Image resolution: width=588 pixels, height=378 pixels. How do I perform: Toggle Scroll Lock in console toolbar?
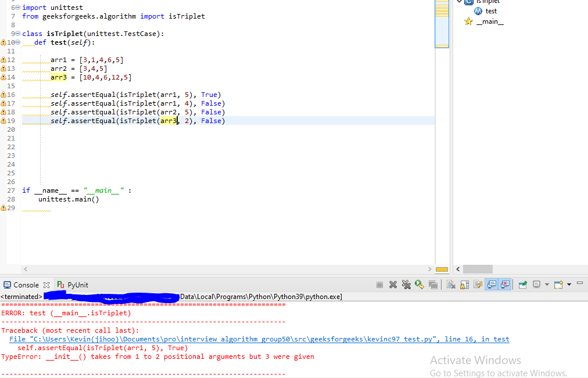coord(464,285)
